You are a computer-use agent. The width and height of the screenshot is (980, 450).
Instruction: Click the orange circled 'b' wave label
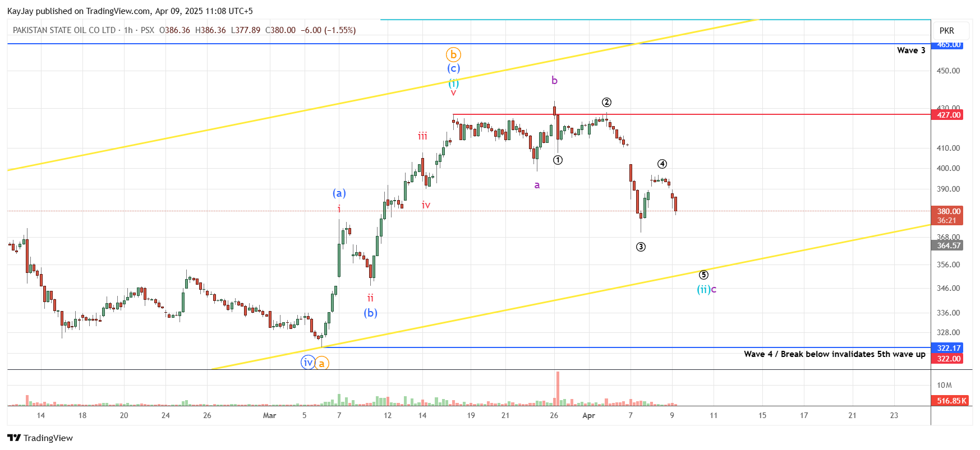[453, 55]
